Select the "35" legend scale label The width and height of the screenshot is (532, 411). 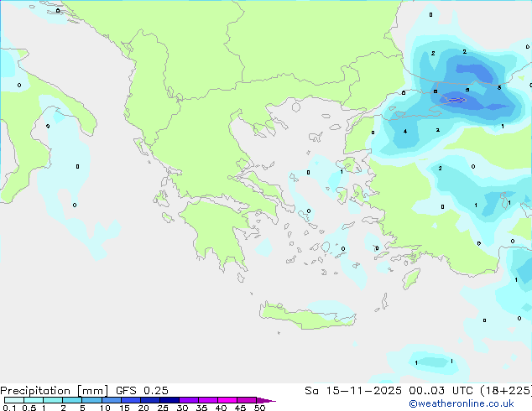(201, 408)
